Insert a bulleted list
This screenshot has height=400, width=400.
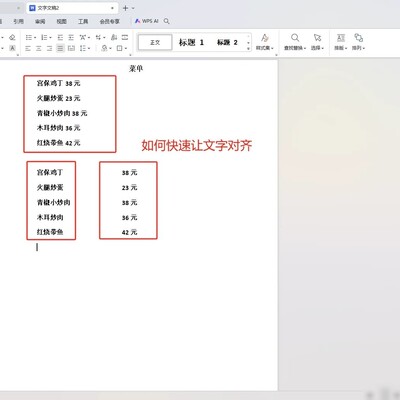pos(29,37)
